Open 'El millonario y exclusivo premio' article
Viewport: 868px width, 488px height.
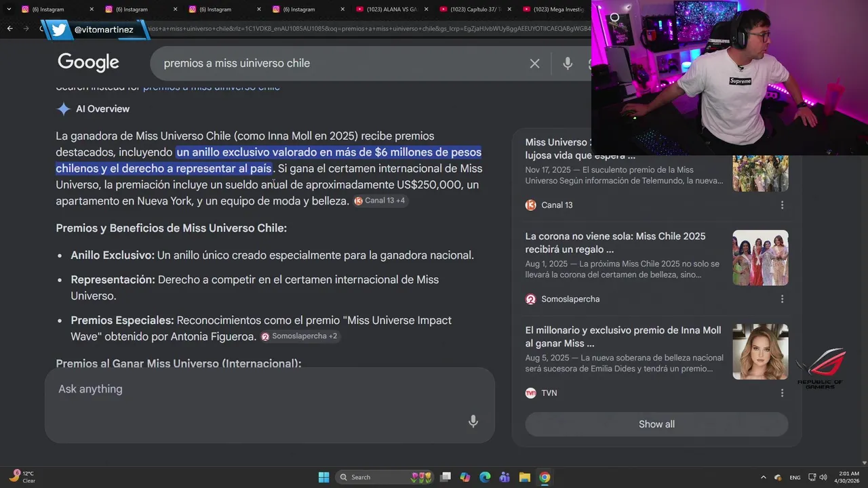[623, 337]
